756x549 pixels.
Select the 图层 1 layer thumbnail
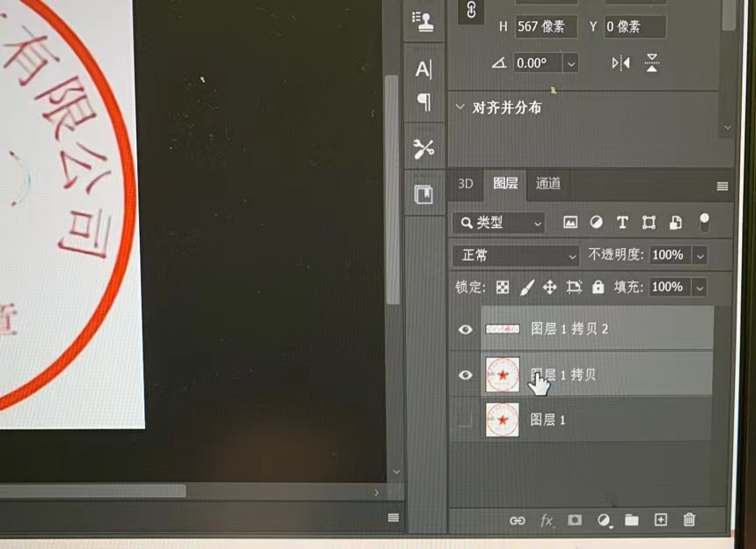coord(502,421)
